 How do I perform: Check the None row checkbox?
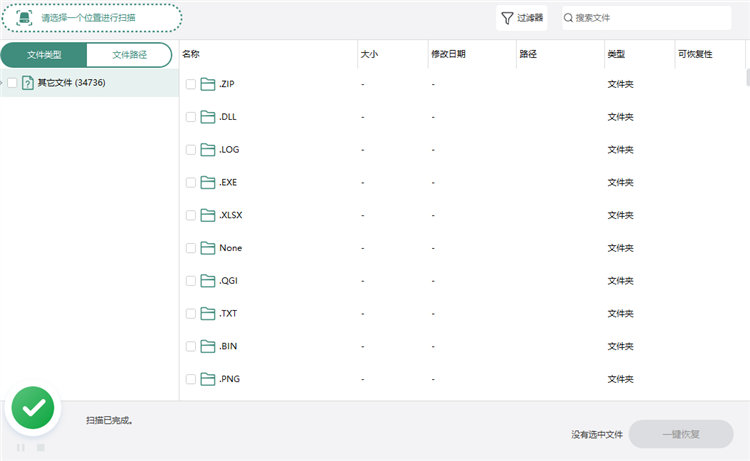click(190, 248)
